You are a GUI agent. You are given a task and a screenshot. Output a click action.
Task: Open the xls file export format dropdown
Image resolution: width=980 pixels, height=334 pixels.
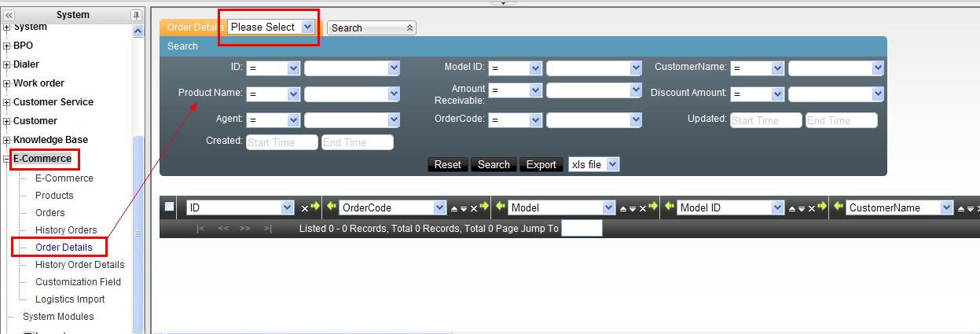[x=593, y=164]
